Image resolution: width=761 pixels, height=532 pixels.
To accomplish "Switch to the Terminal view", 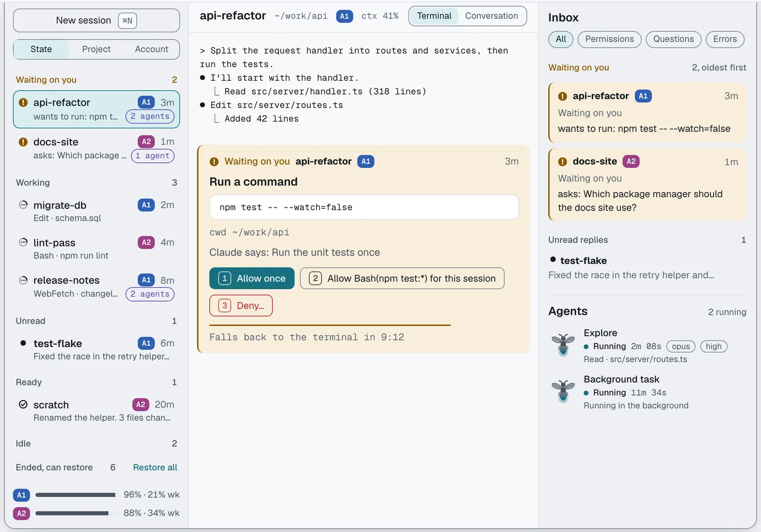I will click(x=434, y=16).
